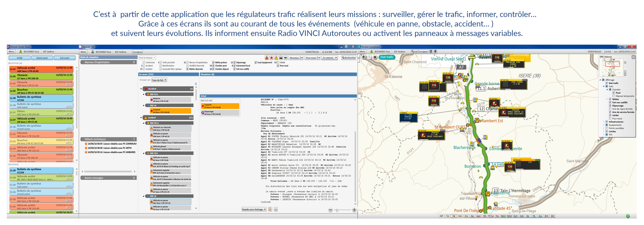
Task: Go back with map left arrow
Action: [364, 57]
